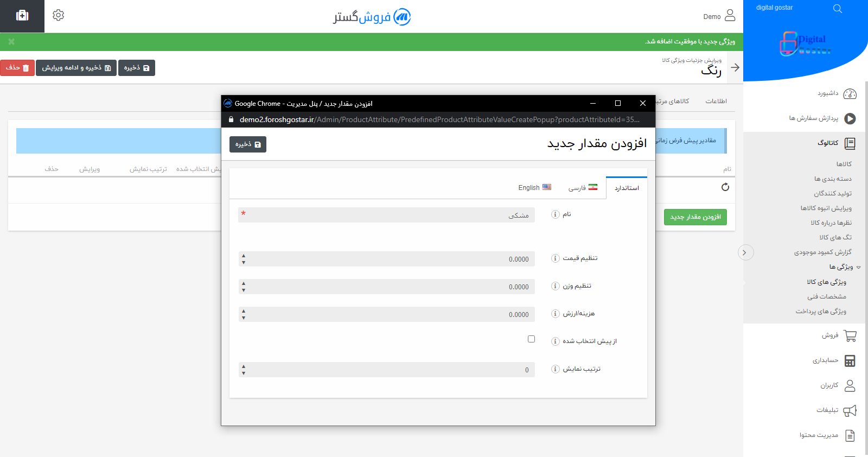Click the refresh icon in values table
868x457 pixels.
pyautogui.click(x=725, y=187)
